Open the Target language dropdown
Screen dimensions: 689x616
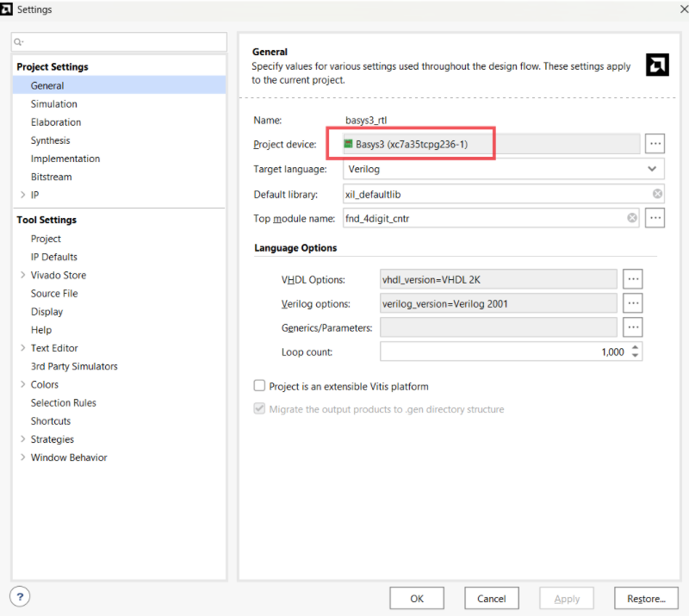tap(652, 169)
